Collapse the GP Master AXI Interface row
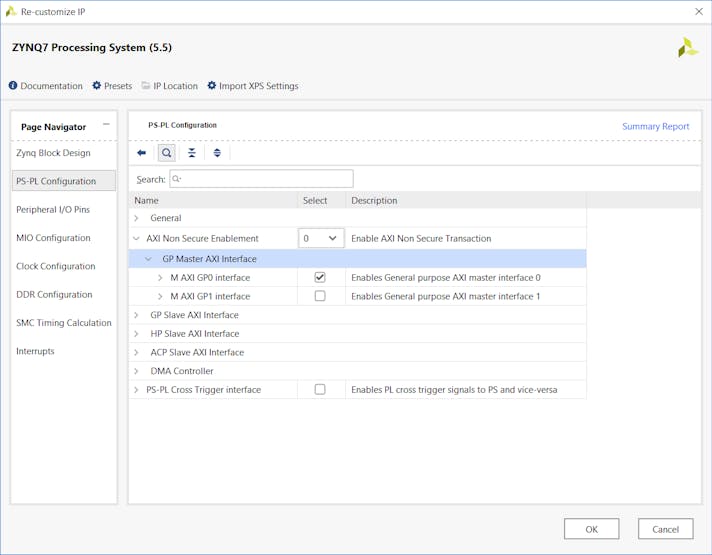The image size is (712, 555). click(148, 259)
